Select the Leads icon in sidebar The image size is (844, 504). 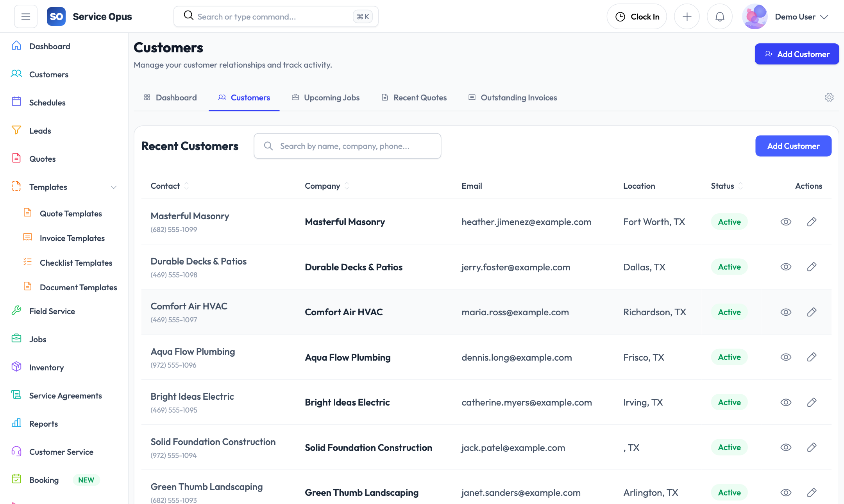pyautogui.click(x=16, y=130)
